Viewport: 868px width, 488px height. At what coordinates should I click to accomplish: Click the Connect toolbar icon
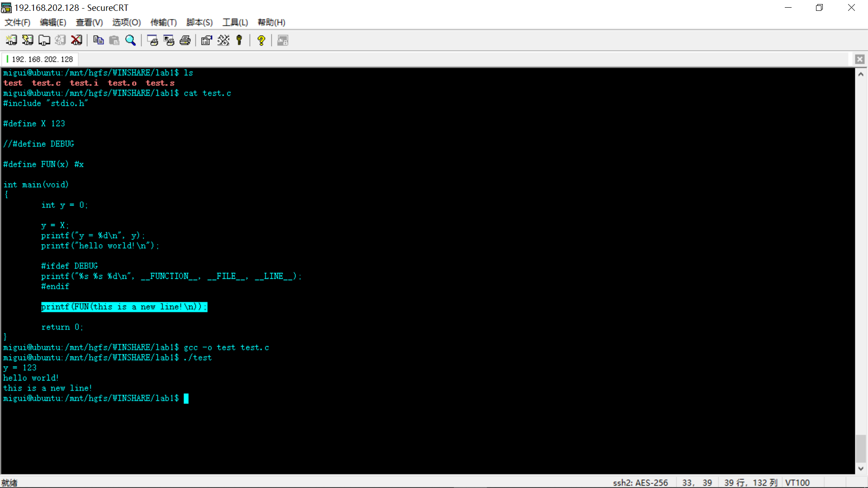(x=11, y=40)
